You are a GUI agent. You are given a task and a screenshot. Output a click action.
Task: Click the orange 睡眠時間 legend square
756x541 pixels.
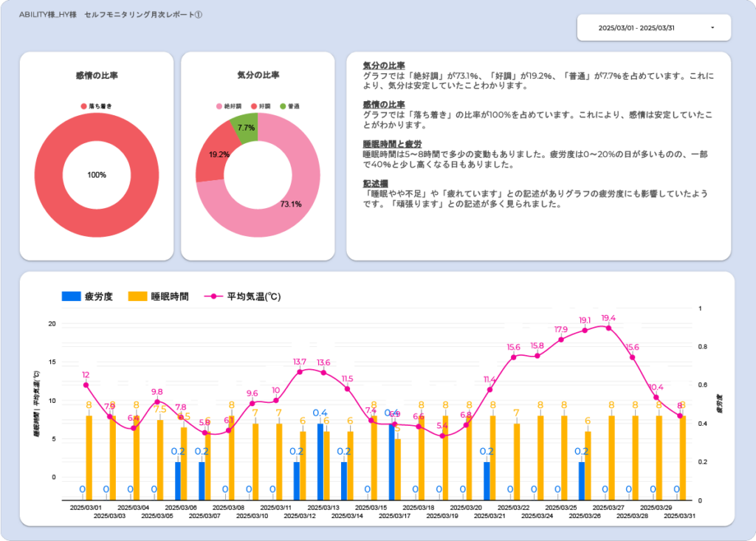click(137, 297)
